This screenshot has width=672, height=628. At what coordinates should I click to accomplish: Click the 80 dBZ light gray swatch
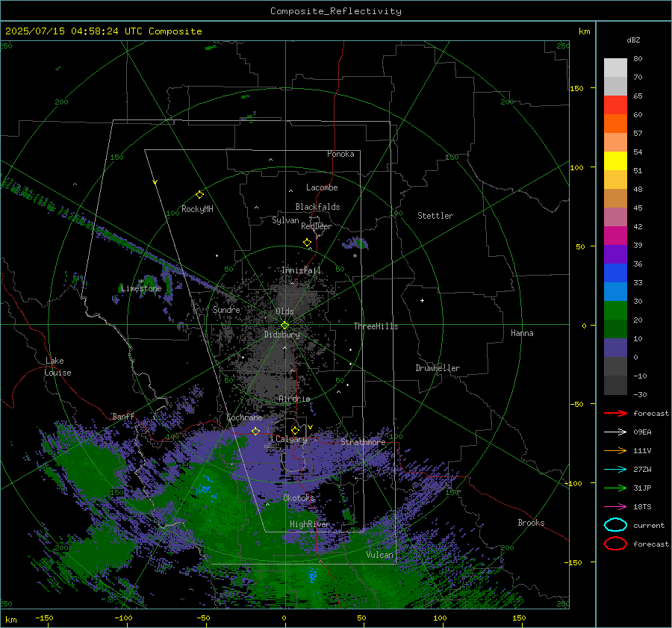pos(615,67)
